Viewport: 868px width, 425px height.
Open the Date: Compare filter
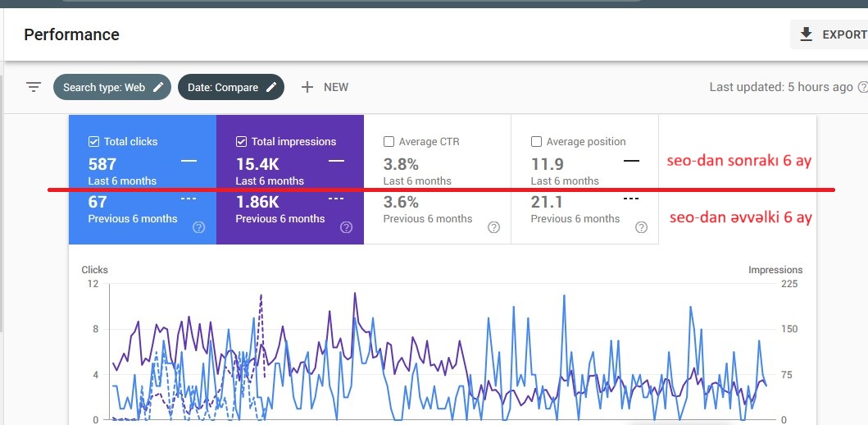[222, 87]
